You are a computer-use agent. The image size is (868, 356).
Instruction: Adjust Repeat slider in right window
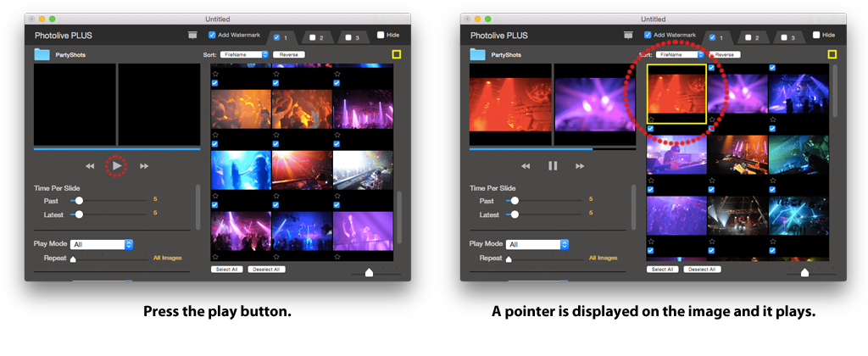509,259
